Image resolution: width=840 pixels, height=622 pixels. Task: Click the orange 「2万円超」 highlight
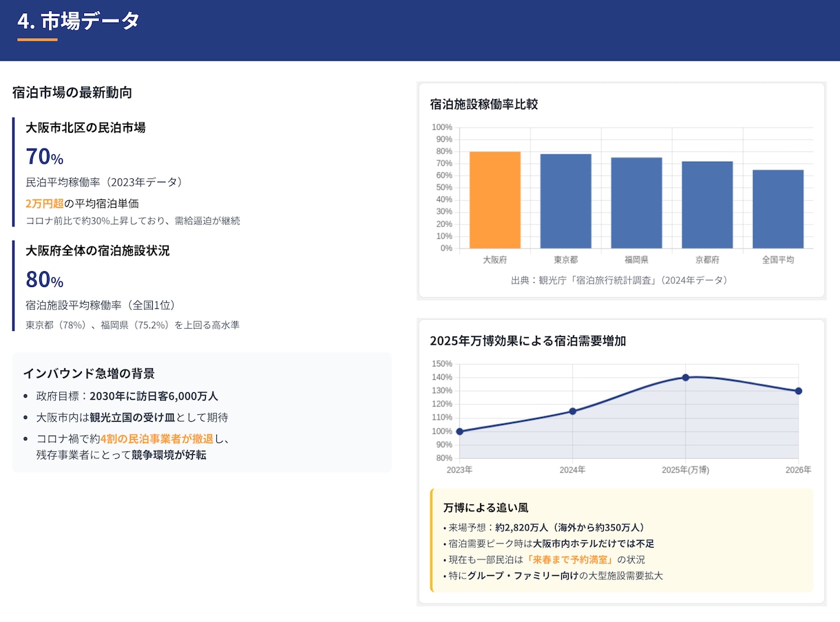tap(45, 204)
